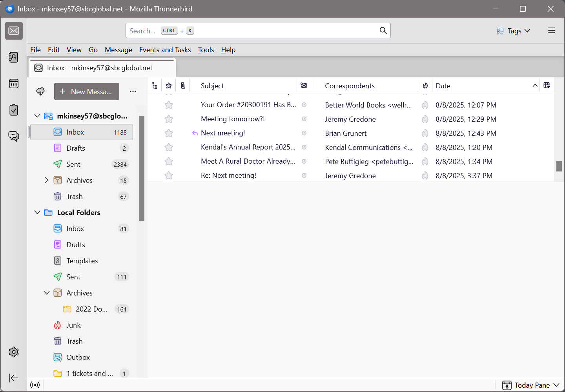The height and width of the screenshot is (392, 565).
Task: Open the Address Book from the sidebar
Action: (14, 57)
